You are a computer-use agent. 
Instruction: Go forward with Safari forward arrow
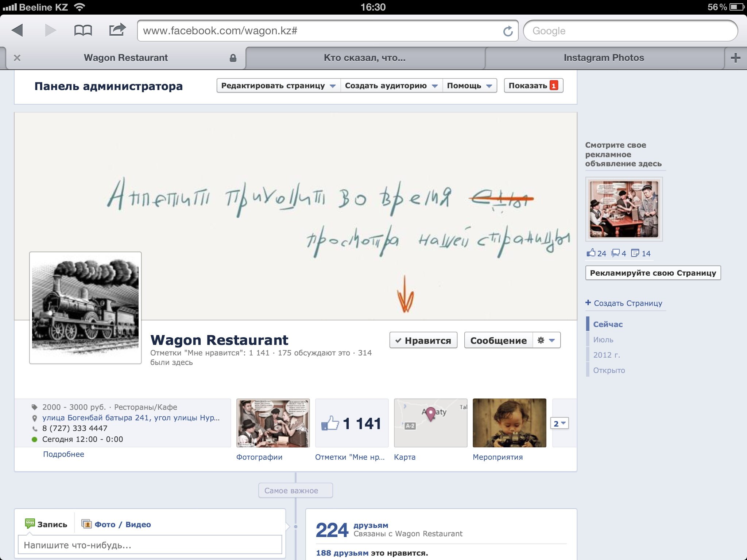point(50,30)
